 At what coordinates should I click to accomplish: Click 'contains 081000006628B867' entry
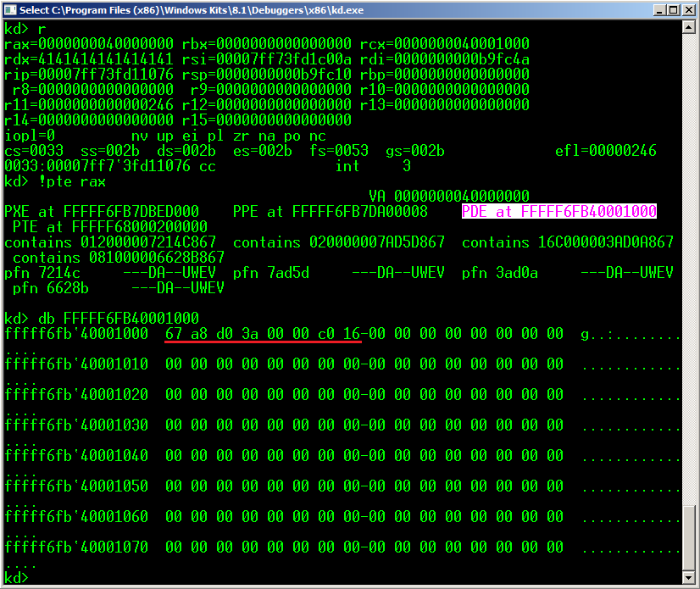pos(119,258)
